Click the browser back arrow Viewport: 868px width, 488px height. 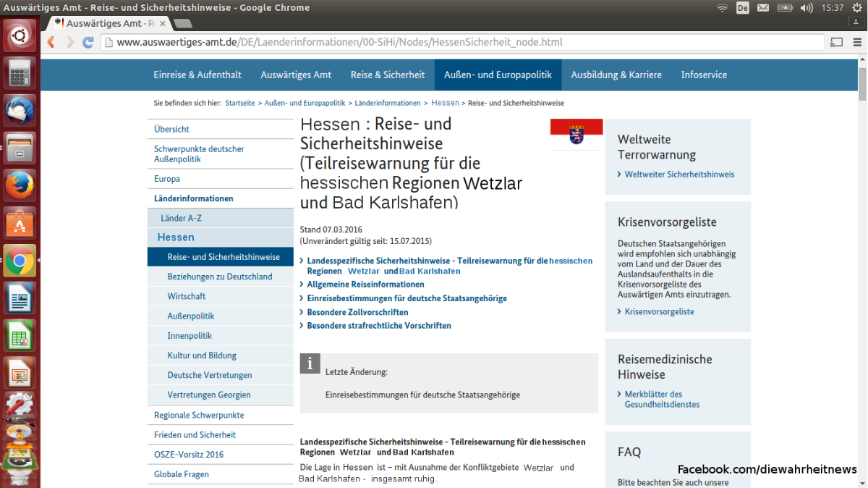(x=51, y=42)
